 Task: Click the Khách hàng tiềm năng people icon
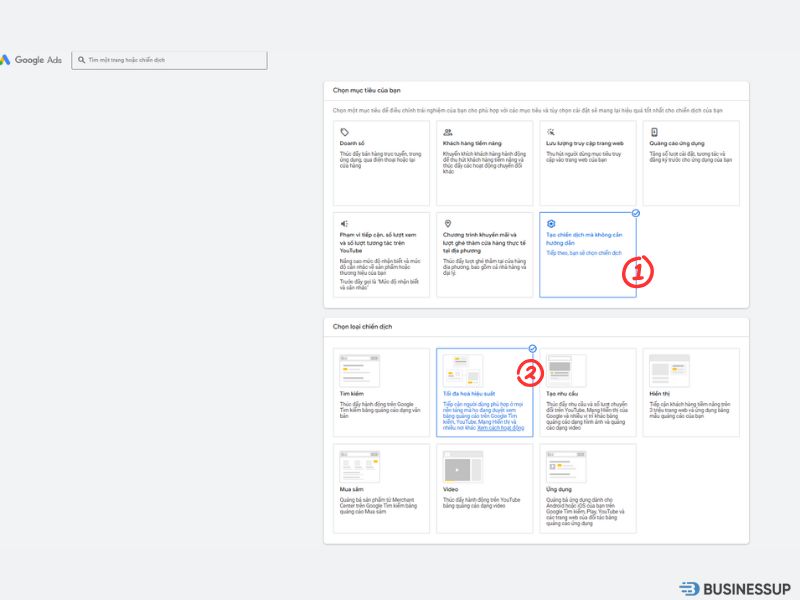448,132
